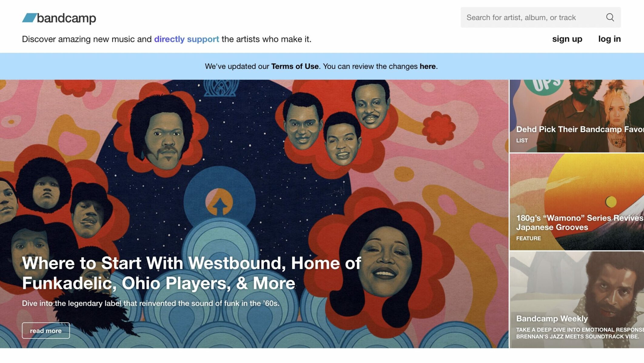Follow the 'directly support' link

[186, 39]
